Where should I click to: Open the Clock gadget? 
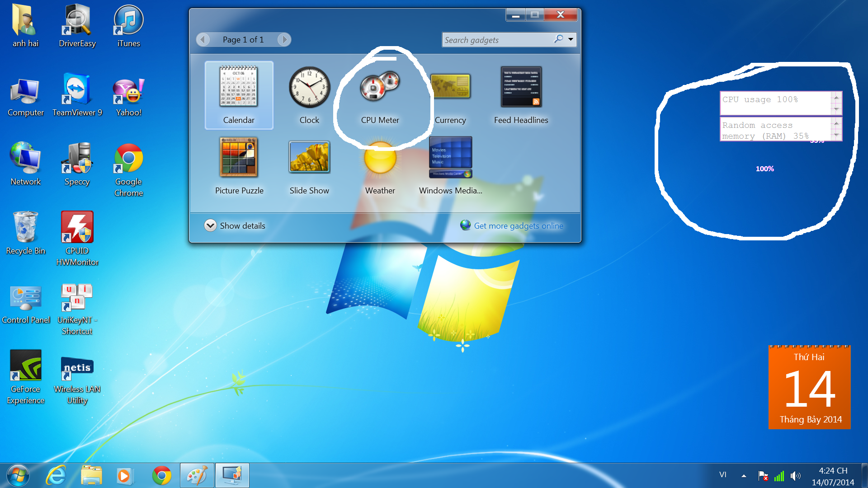[308, 91]
